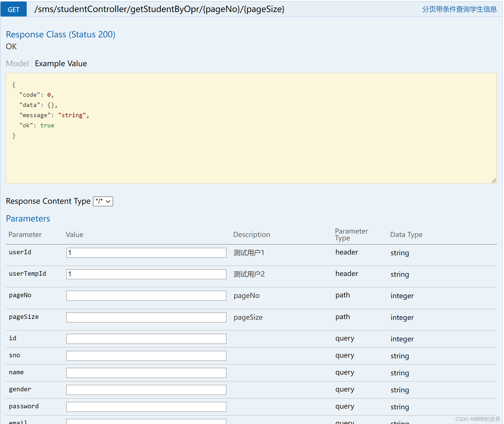Click the Response Class (Status 200) heading

60,35
